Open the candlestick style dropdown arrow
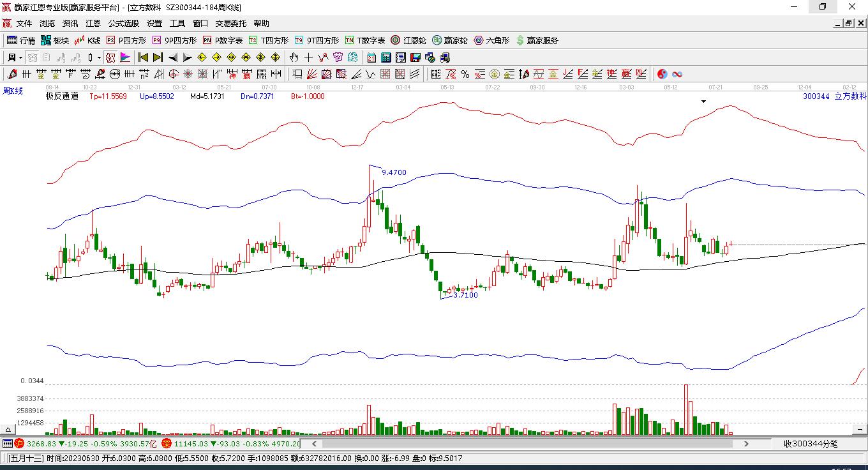Image resolution: width=868 pixels, height=470 pixels. click(99, 57)
